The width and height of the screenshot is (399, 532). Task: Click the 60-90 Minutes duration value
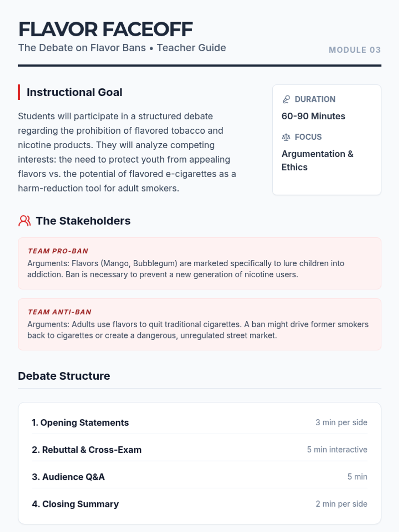tap(313, 116)
